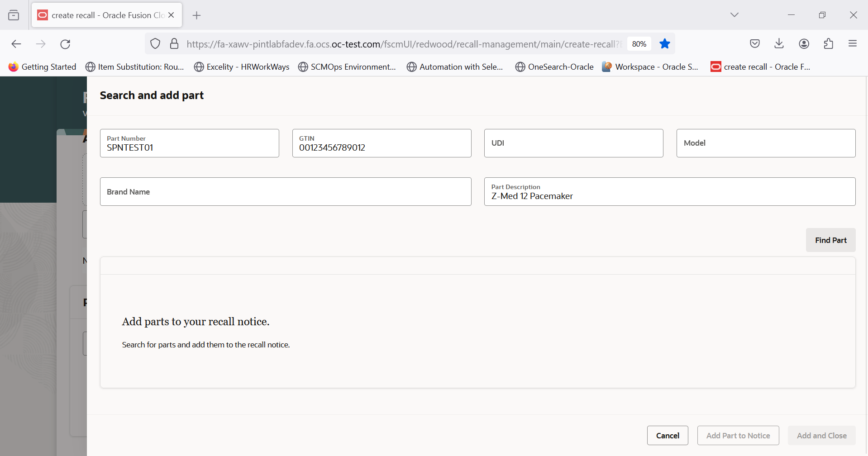Viewport: 868px width, 456px height.
Task: Click the blue bookmark star icon
Action: (664, 43)
